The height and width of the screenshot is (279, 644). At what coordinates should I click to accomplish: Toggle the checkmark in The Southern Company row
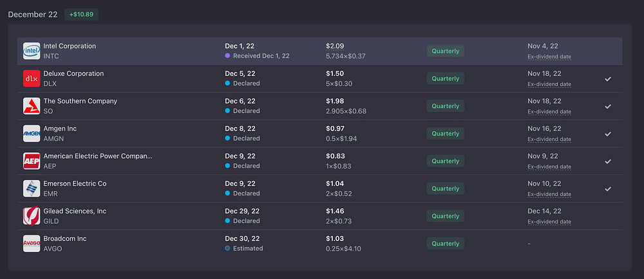(x=608, y=106)
